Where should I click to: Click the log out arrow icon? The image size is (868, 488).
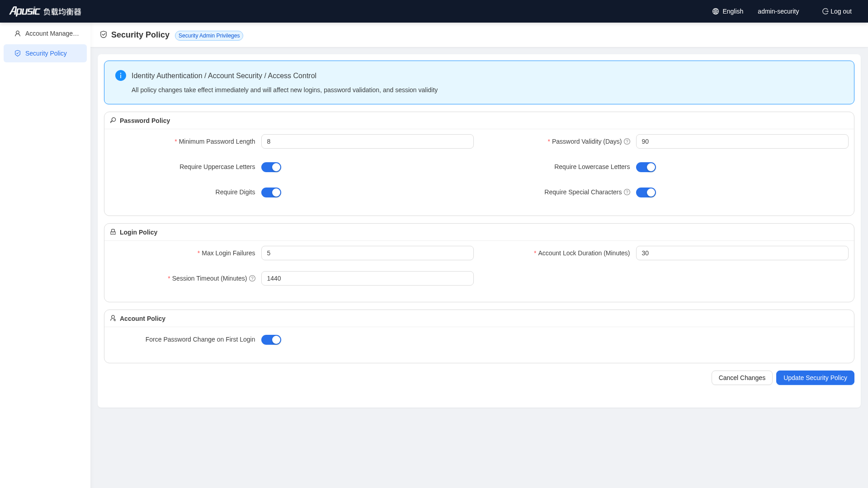(825, 11)
